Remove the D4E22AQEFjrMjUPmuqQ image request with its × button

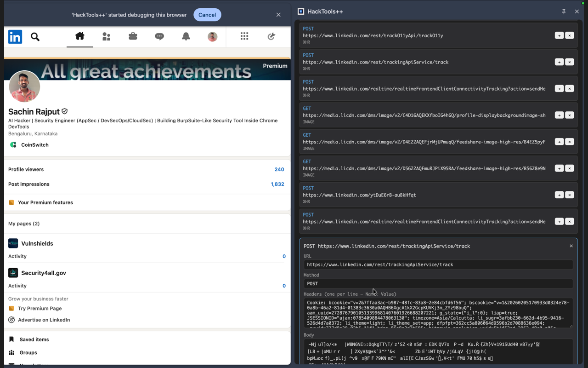pyautogui.click(x=570, y=142)
